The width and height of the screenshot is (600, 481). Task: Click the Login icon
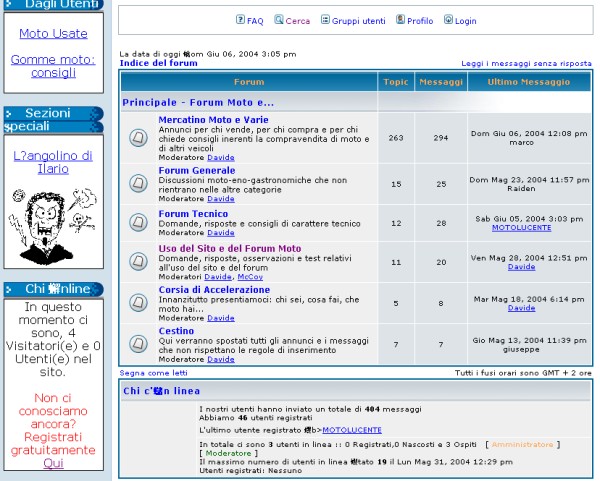[448, 20]
